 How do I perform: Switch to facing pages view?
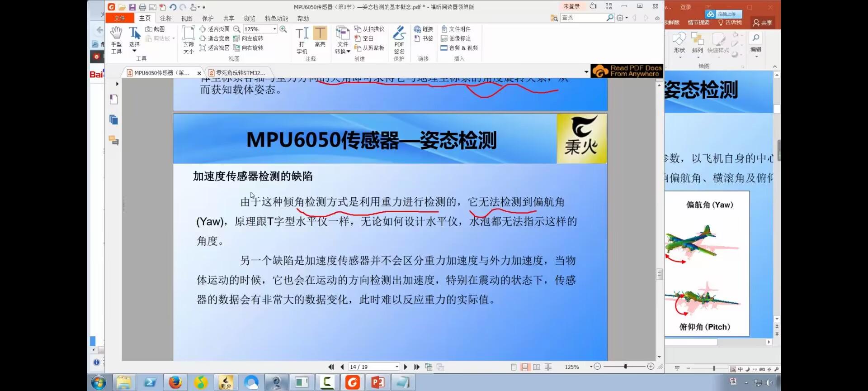click(x=537, y=367)
